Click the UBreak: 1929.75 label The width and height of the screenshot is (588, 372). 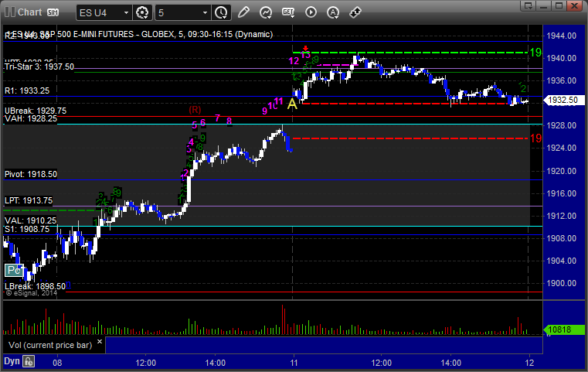36,111
